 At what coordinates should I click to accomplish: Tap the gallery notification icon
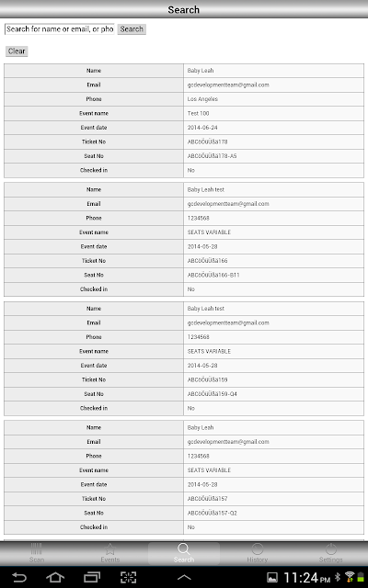coord(272,578)
